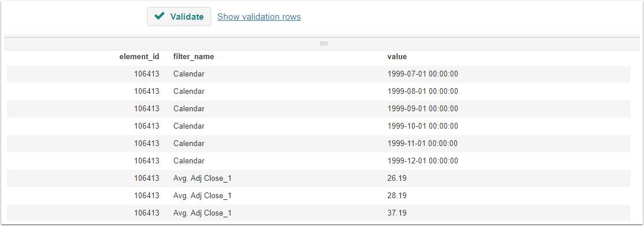The width and height of the screenshot is (644, 226).
Task: Click the green checkmark icon on Validate
Action: [x=159, y=16]
